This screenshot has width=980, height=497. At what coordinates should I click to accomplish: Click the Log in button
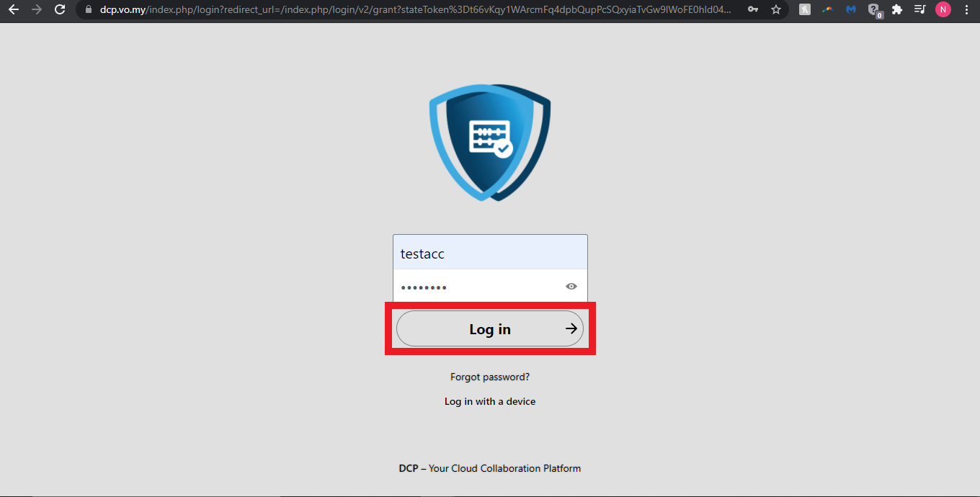490,329
